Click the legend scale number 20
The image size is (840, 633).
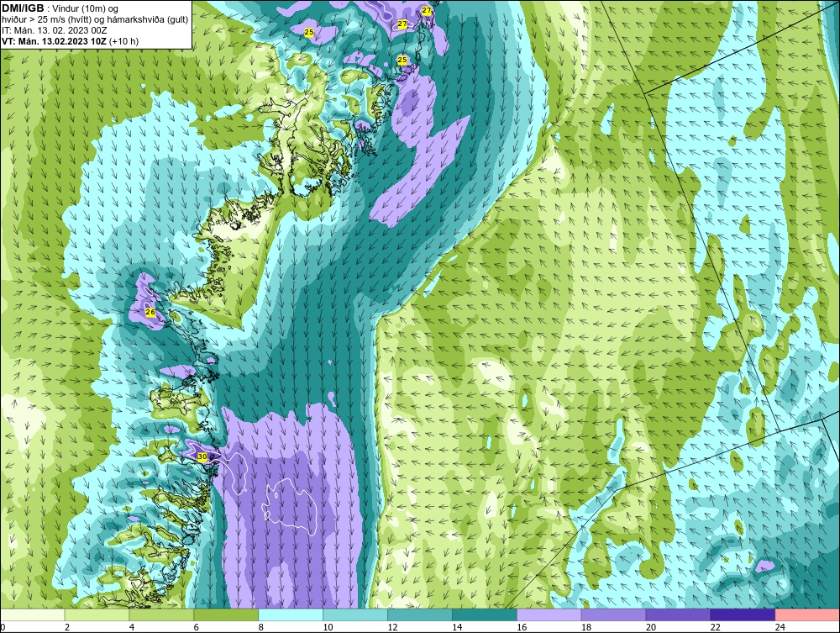pos(650,627)
